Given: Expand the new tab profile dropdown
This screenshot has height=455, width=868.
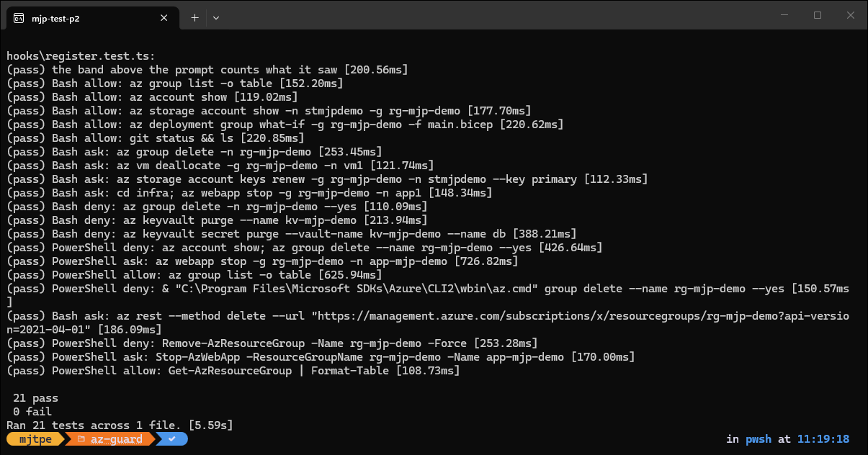Looking at the screenshot, I should pos(216,18).
